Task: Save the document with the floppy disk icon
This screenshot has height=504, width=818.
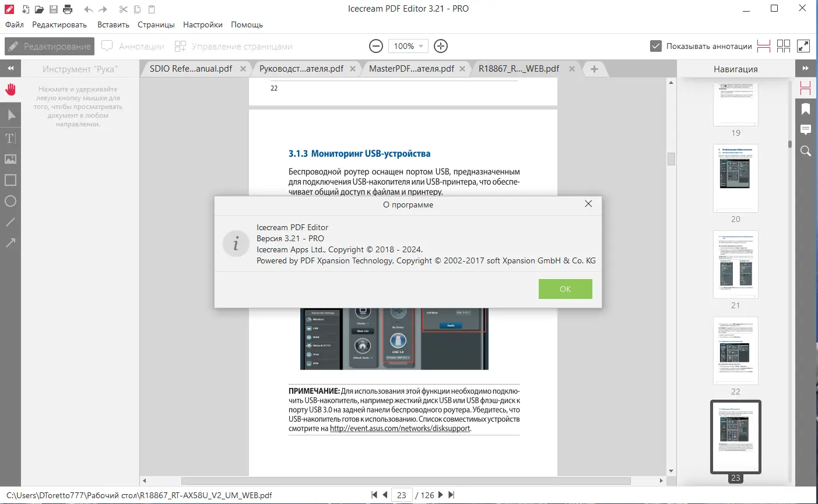Action: pos(54,9)
